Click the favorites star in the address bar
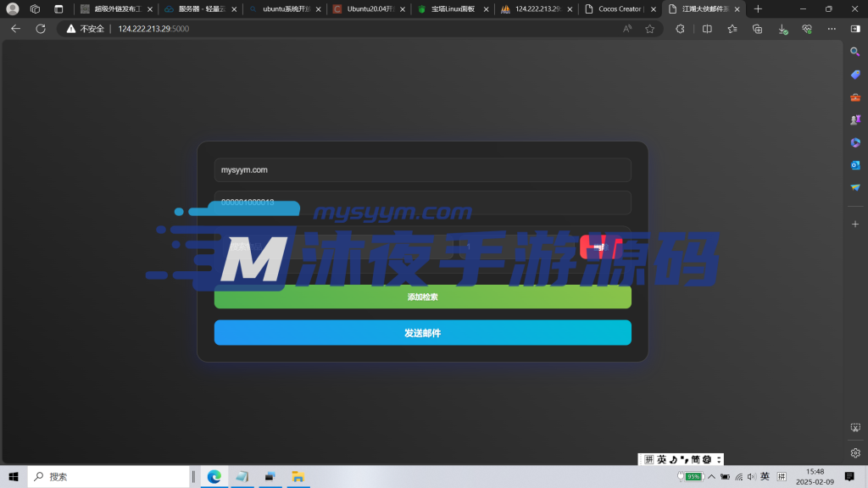Screen dimensions: 868x488 pyautogui.click(x=649, y=28)
